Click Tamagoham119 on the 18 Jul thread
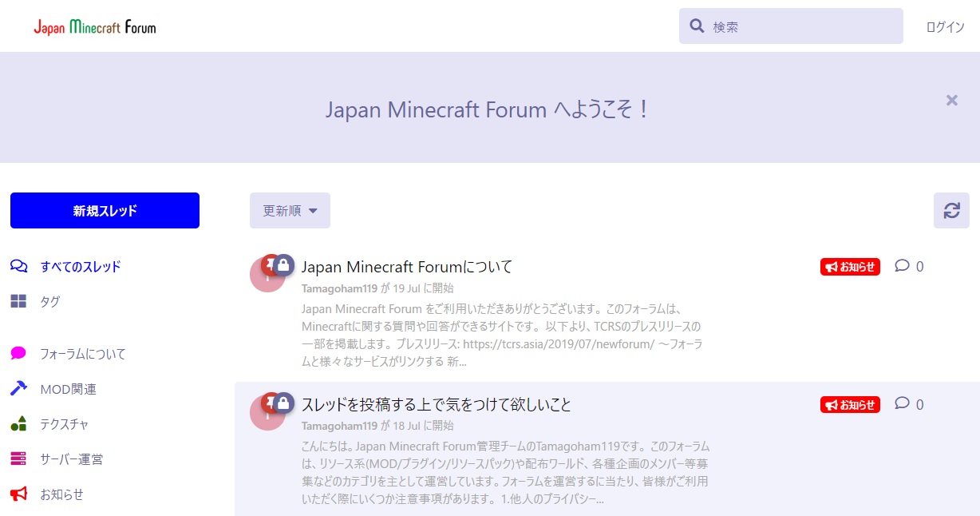This screenshot has height=516, width=980. (x=339, y=426)
